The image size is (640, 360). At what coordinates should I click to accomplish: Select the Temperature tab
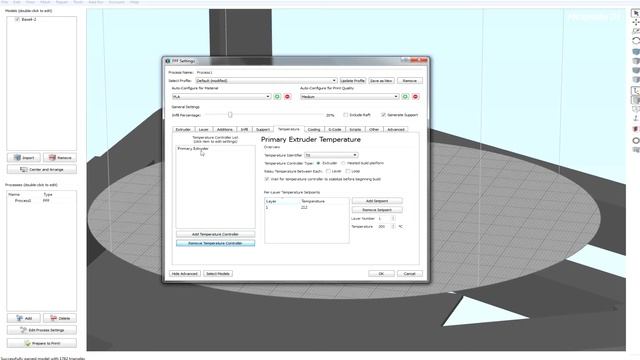pos(289,129)
